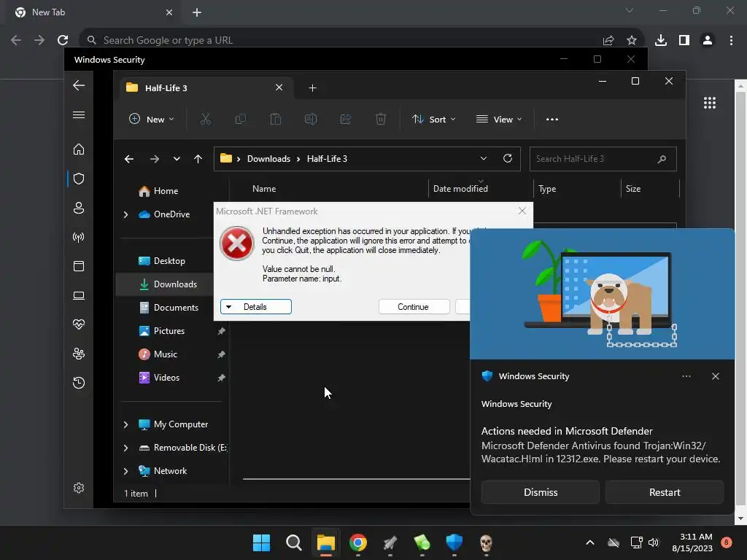
Task: Expand the My Computer tree node
Action: point(125,424)
